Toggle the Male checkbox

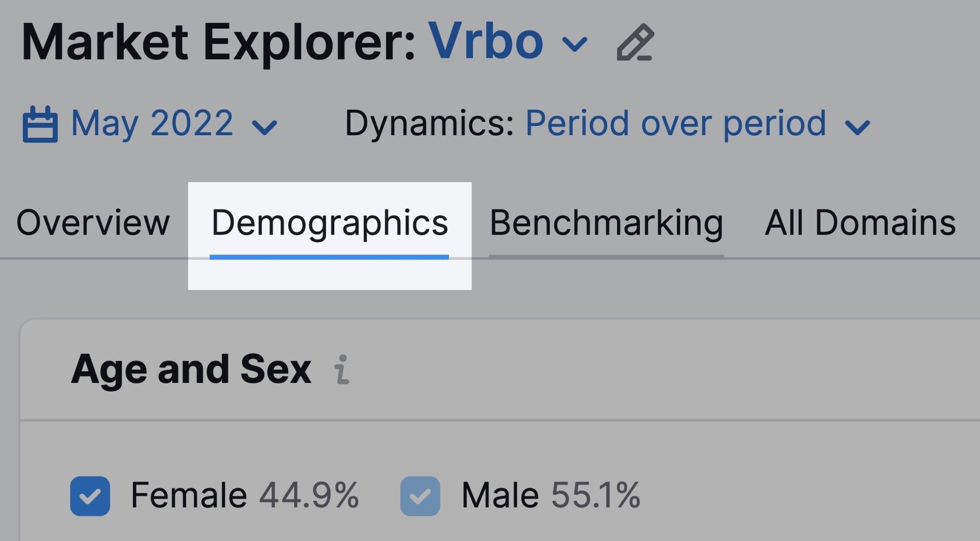click(x=420, y=496)
